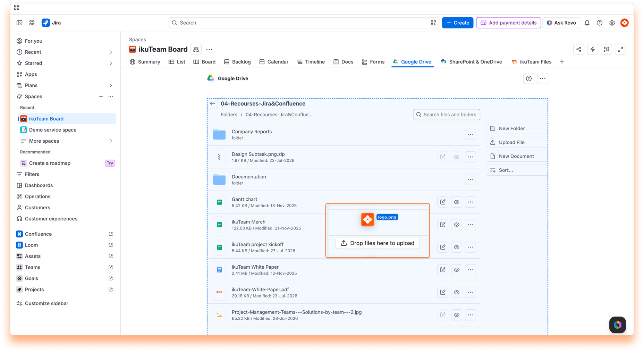
Task: Click the share icon for ikuTeam Board
Action: [579, 49]
